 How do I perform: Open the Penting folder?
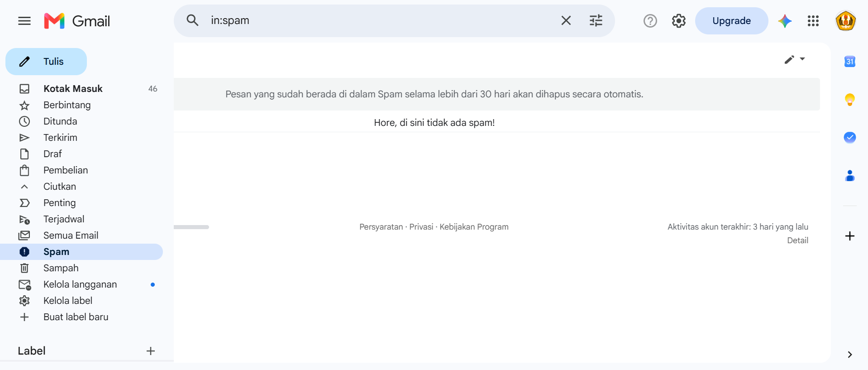pyautogui.click(x=81, y=203)
